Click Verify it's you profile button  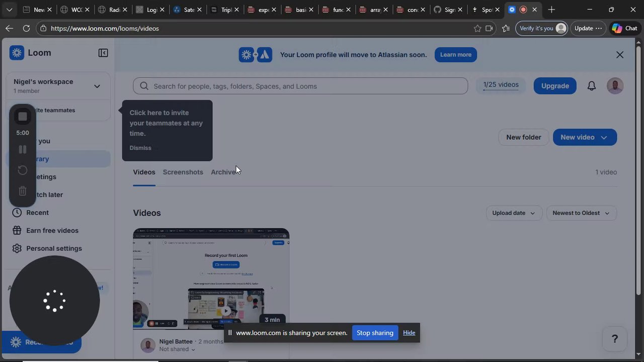tap(542, 28)
